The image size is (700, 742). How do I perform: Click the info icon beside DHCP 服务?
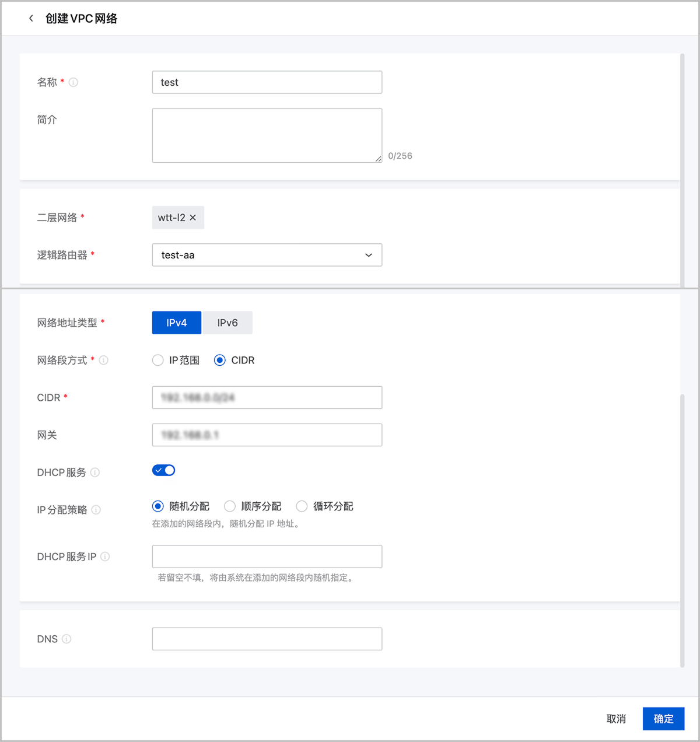click(95, 473)
